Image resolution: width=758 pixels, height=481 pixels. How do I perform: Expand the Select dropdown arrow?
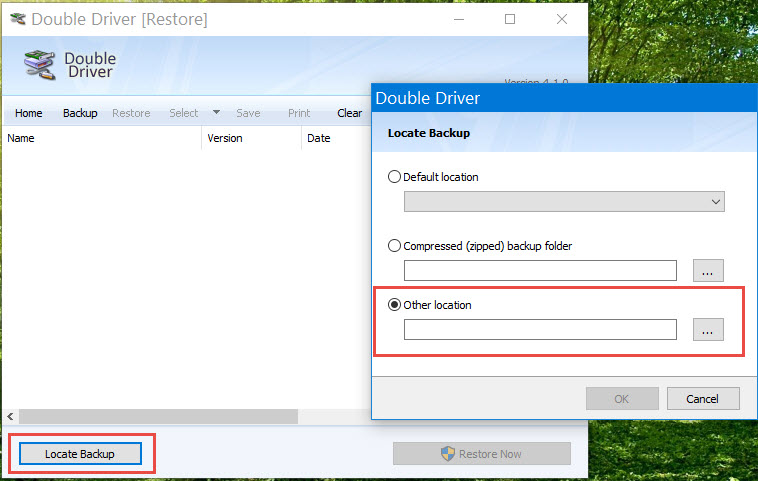tap(217, 112)
